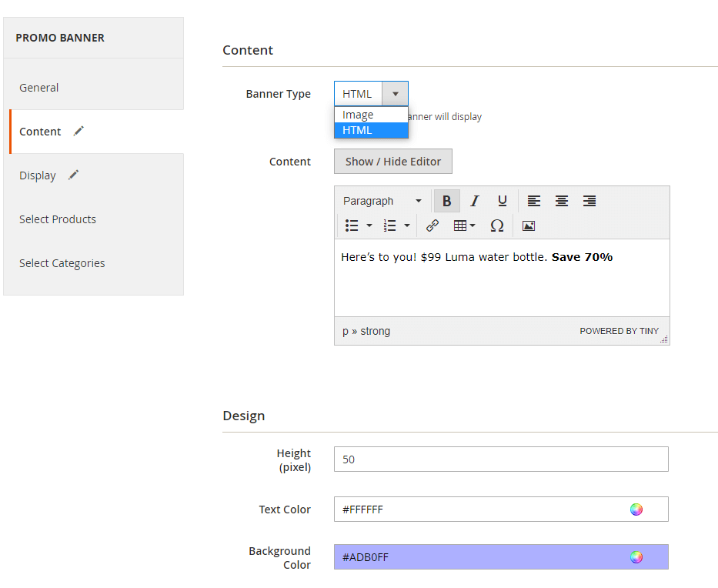Expand numbered list style options arrow
The width and height of the screenshot is (718, 588).
[x=406, y=226]
